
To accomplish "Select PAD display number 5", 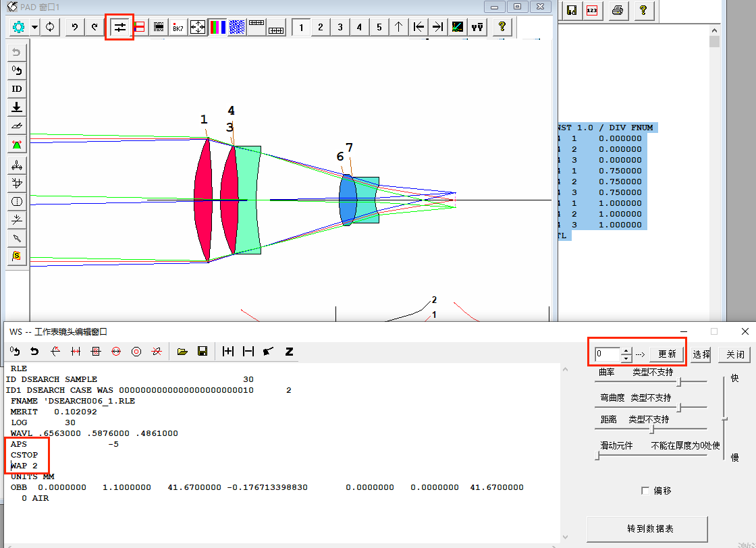I will [379, 27].
